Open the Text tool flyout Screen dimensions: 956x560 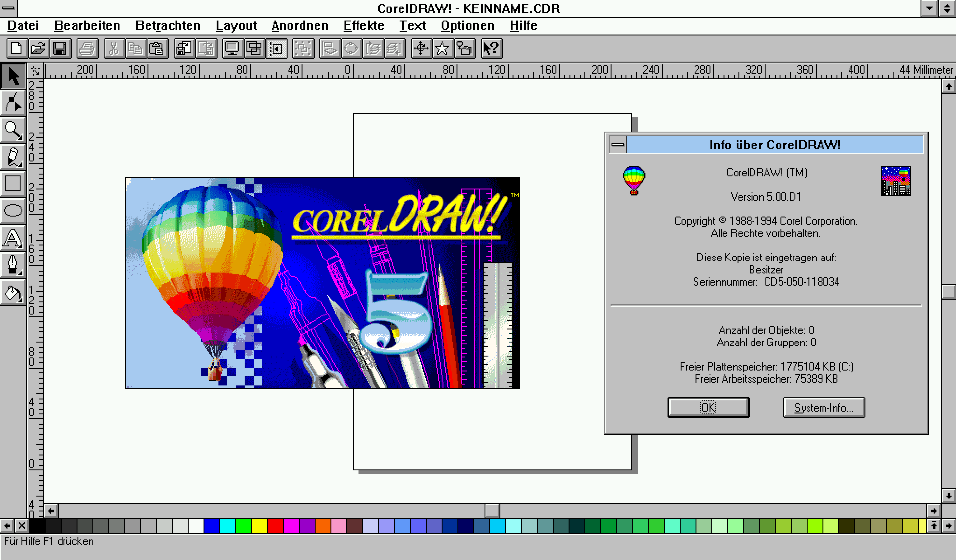(13, 238)
